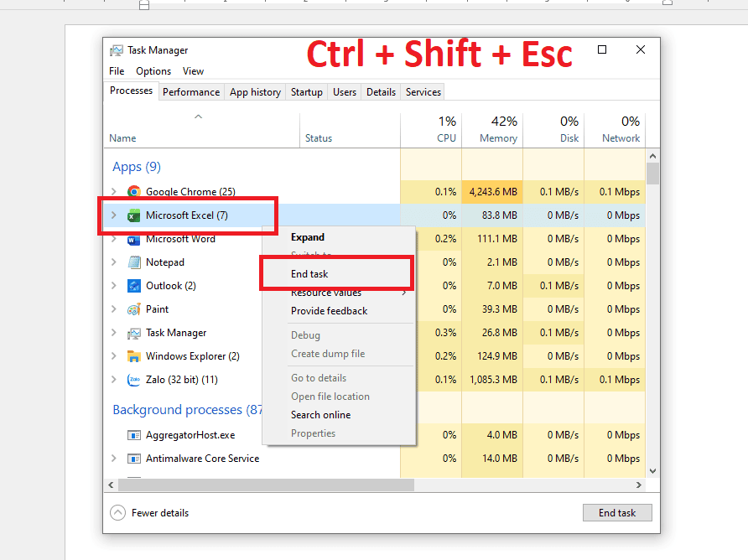Screen dimensions: 748x560
Task: Click the horizontal scrollbar right arrow
Action: click(x=639, y=485)
